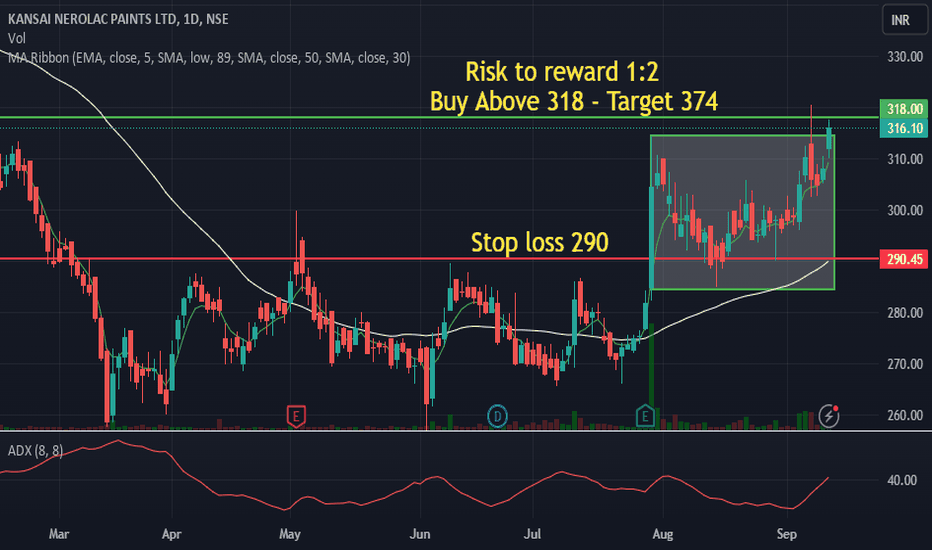Select the MA Ribbon indicator legend

(x=209, y=58)
